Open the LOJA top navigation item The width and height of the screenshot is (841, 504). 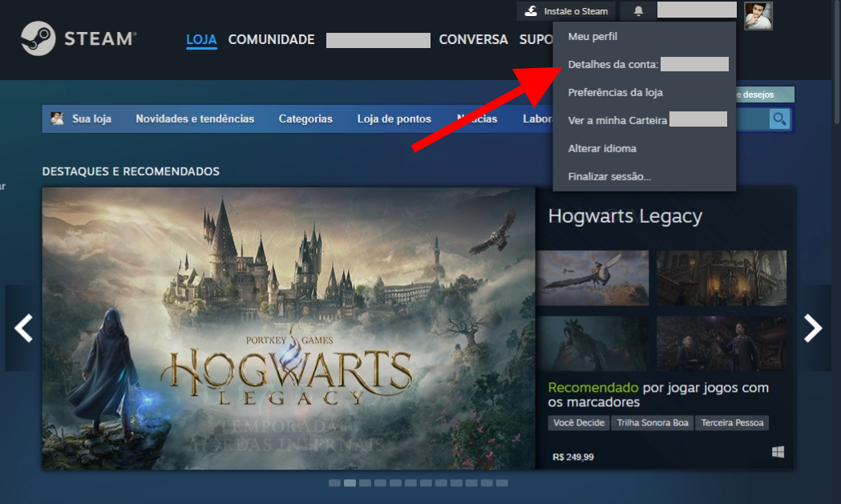pos(201,40)
